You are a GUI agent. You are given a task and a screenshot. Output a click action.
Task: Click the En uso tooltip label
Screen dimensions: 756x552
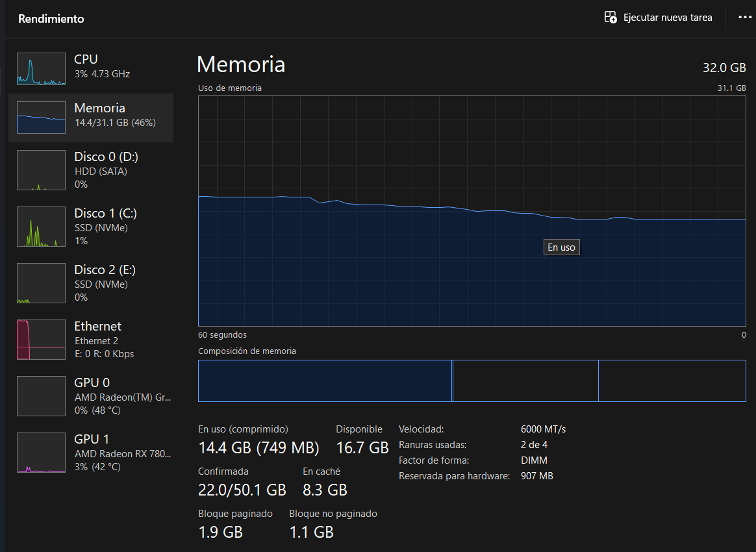(561, 247)
